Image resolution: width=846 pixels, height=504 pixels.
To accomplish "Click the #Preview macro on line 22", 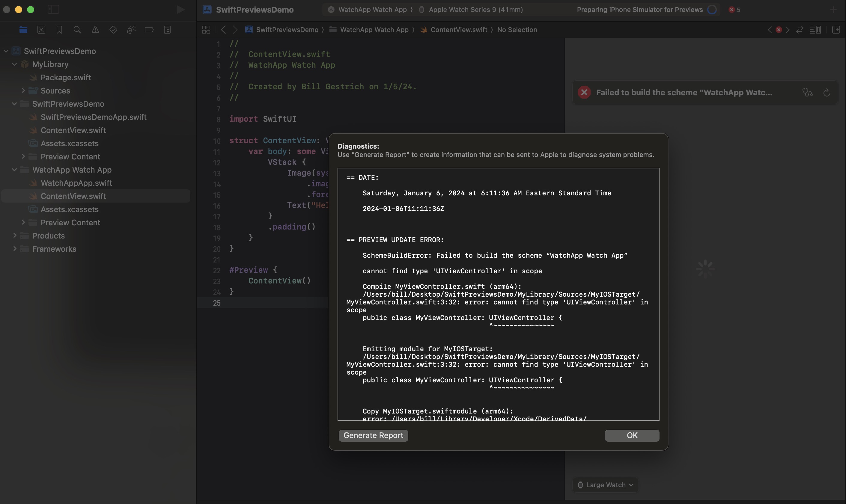I will point(248,270).
